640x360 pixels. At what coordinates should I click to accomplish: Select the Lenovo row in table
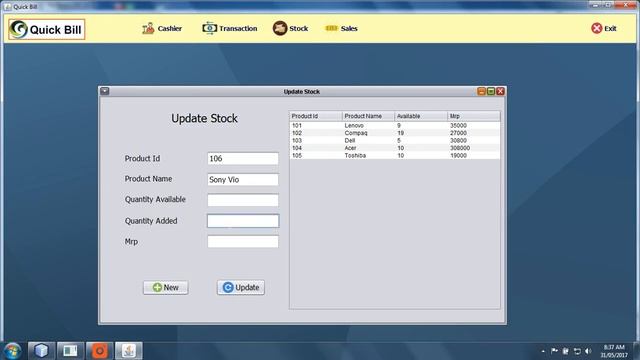tap(395, 126)
